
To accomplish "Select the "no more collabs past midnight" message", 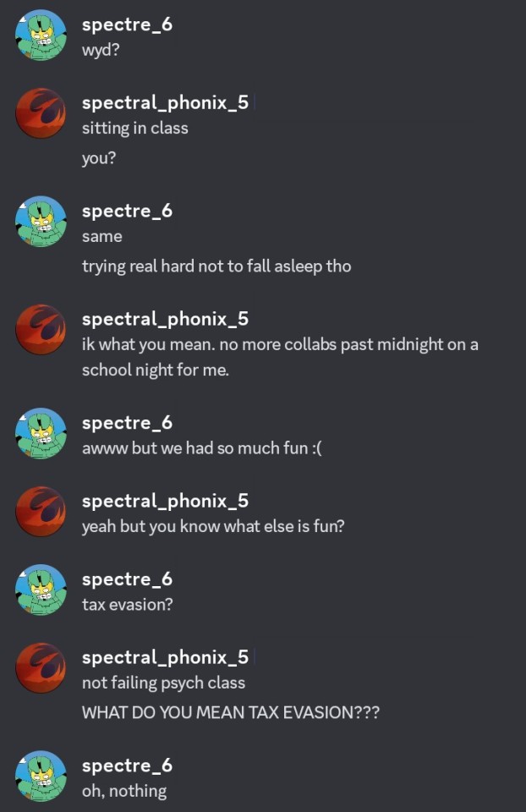I will pos(280,357).
